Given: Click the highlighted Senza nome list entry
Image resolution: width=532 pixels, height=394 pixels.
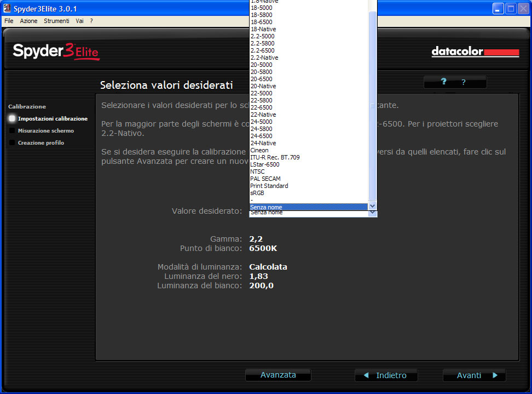Looking at the screenshot, I should [309, 207].
